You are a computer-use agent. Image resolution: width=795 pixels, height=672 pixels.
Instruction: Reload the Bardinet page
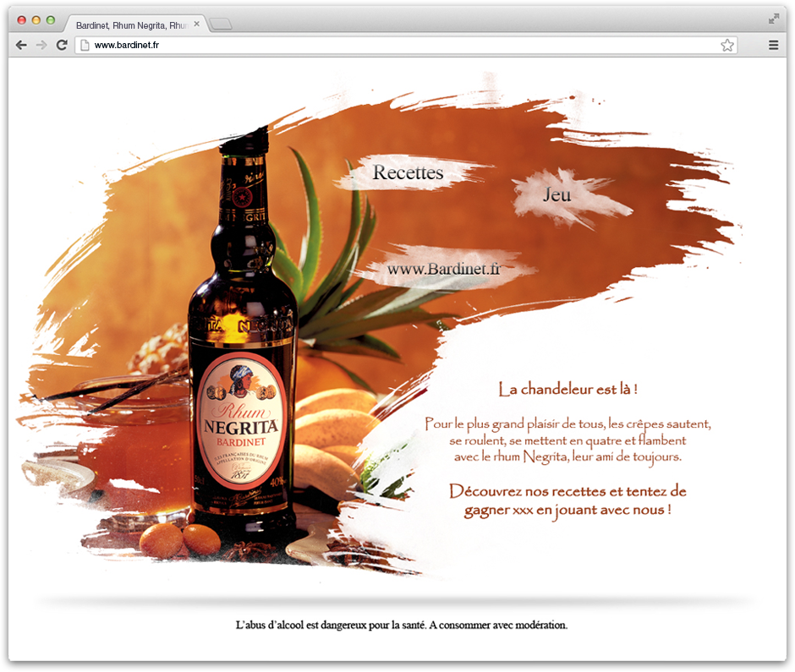62,46
